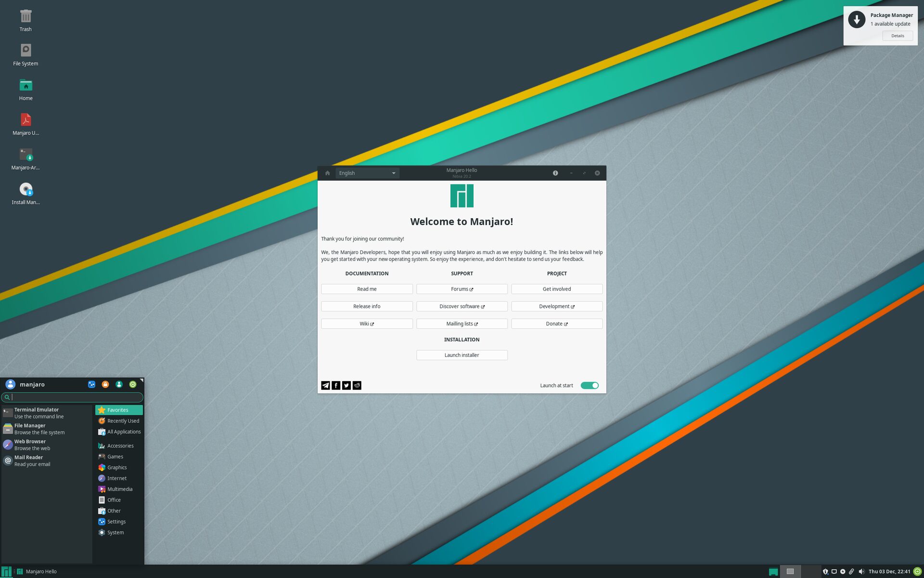
Task: Click the Manjaro logo icon in Hello window
Action: click(x=461, y=196)
